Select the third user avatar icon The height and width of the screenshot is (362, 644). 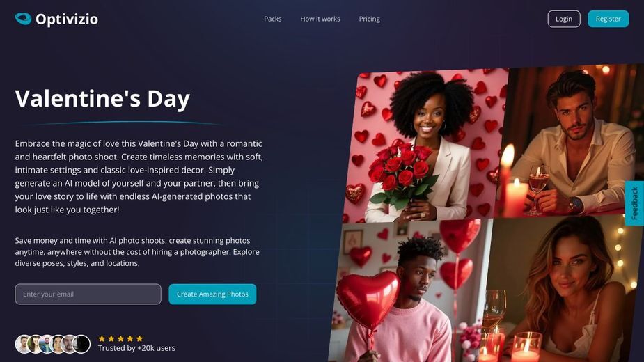(46, 344)
